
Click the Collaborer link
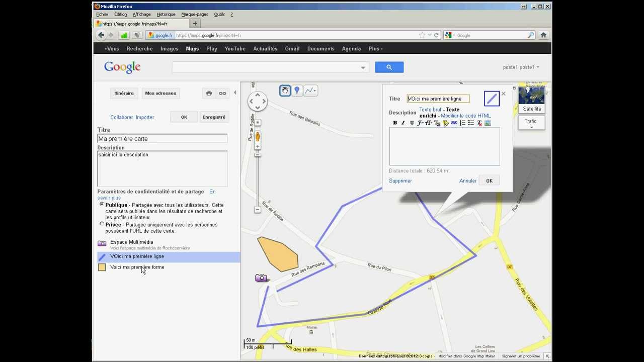[x=122, y=117]
